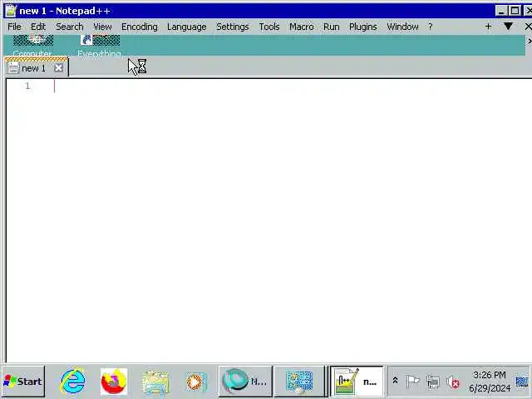
Task: Open the clock showing 3:26 PM
Action: [490, 382]
